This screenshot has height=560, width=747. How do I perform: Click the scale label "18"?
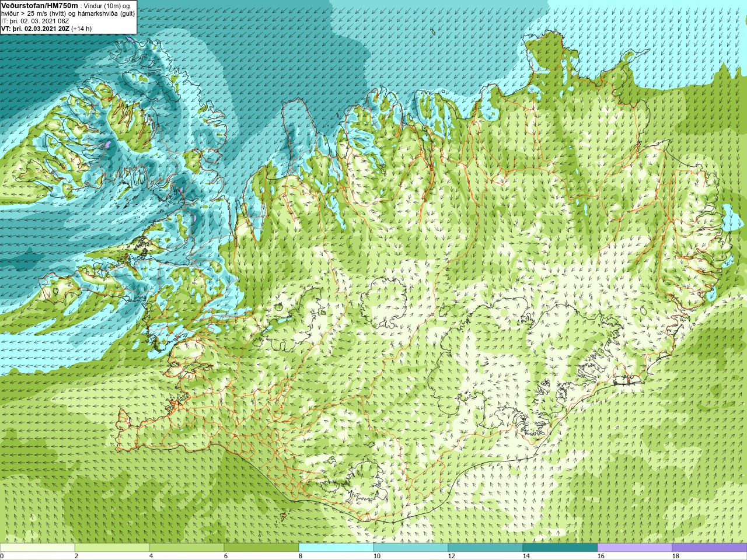675,556
